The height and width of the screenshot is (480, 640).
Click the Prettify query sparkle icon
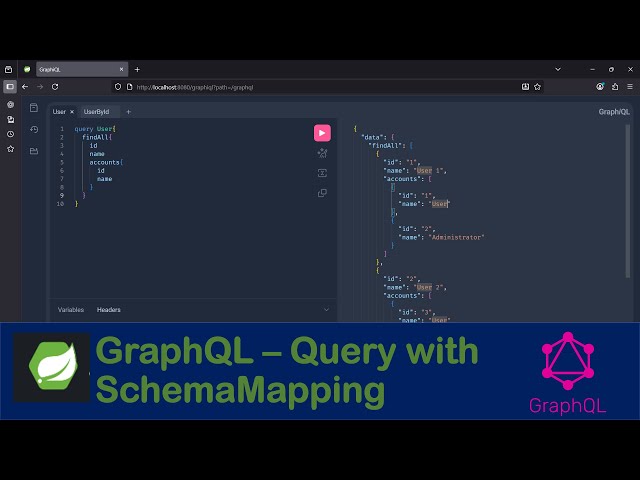(x=322, y=153)
